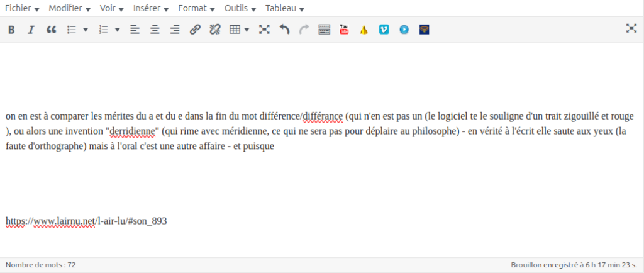Toggle bold formatting
The height and width of the screenshot is (273, 644).
[x=11, y=30]
